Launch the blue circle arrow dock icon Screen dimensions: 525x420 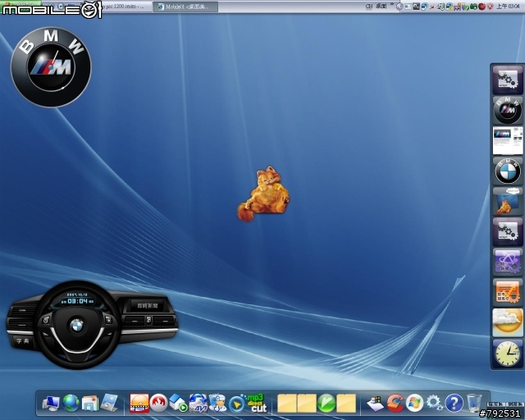coord(237,404)
